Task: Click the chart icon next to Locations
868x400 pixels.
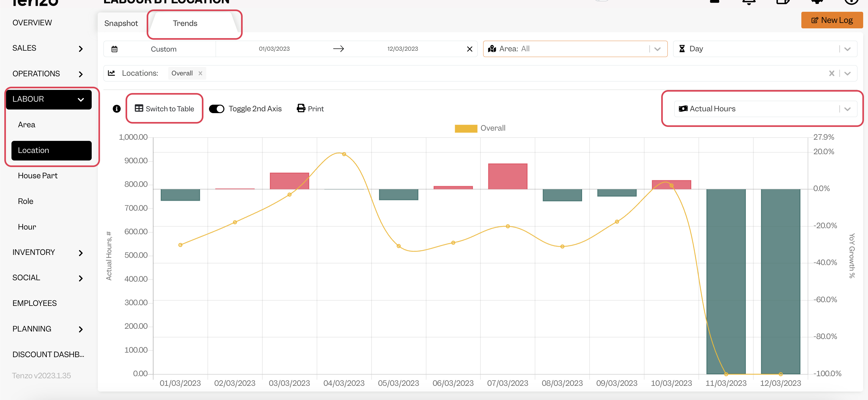Action: tap(112, 73)
